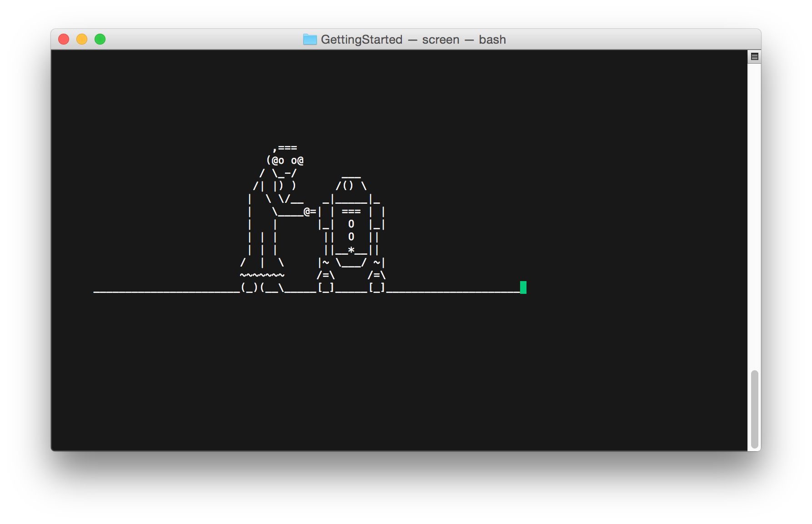Click the asterisk on R2-D2's lower body
This screenshot has width=812, height=524.
pyautogui.click(x=351, y=250)
